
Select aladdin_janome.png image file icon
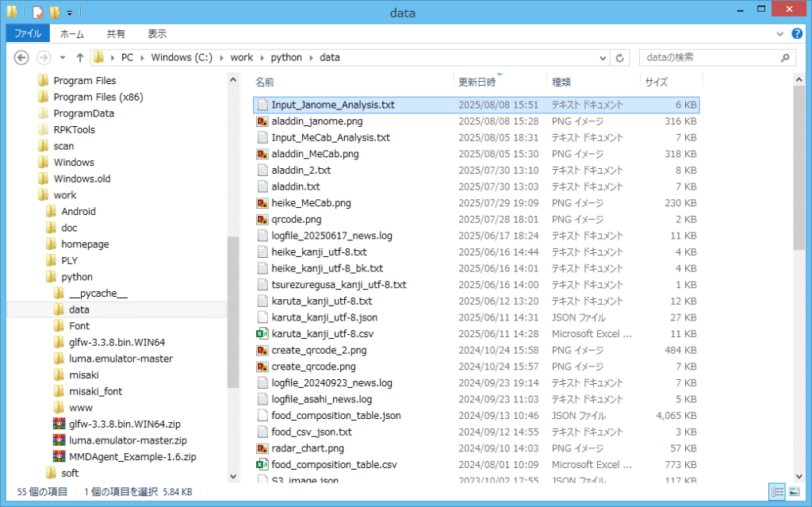(x=262, y=121)
